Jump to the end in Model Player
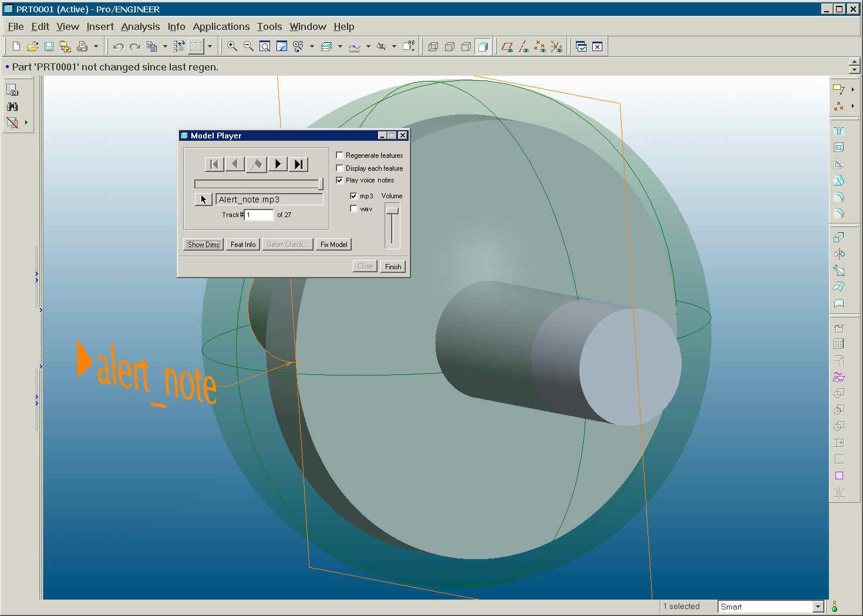This screenshot has width=863, height=616. 298,164
